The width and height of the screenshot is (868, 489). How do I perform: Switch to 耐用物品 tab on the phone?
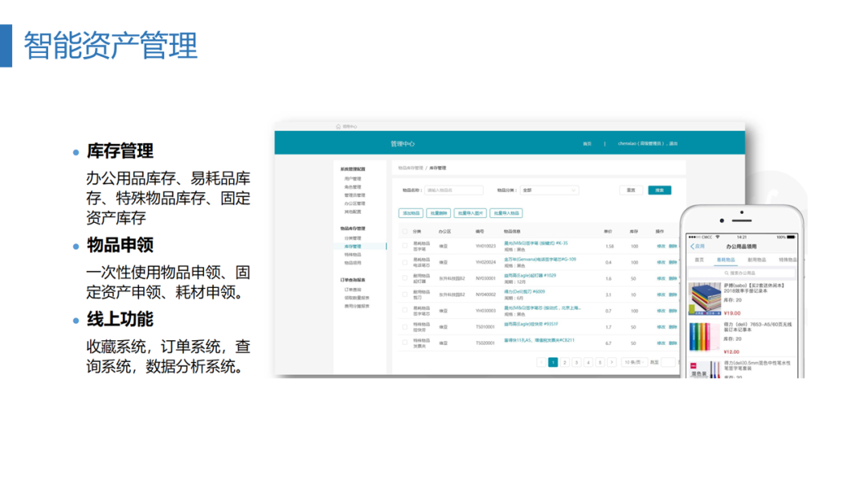coord(757,260)
